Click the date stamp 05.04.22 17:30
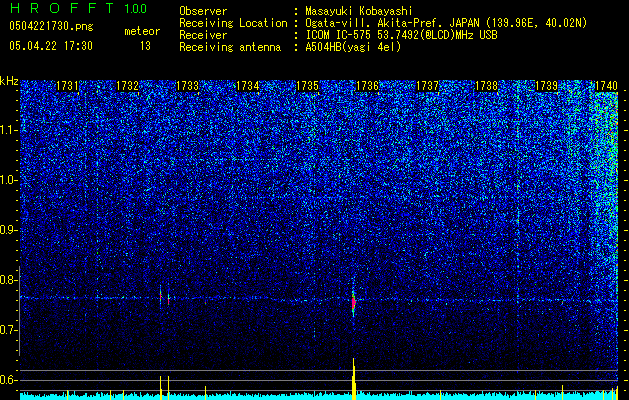Screen dimensions: 629x400 [51, 46]
